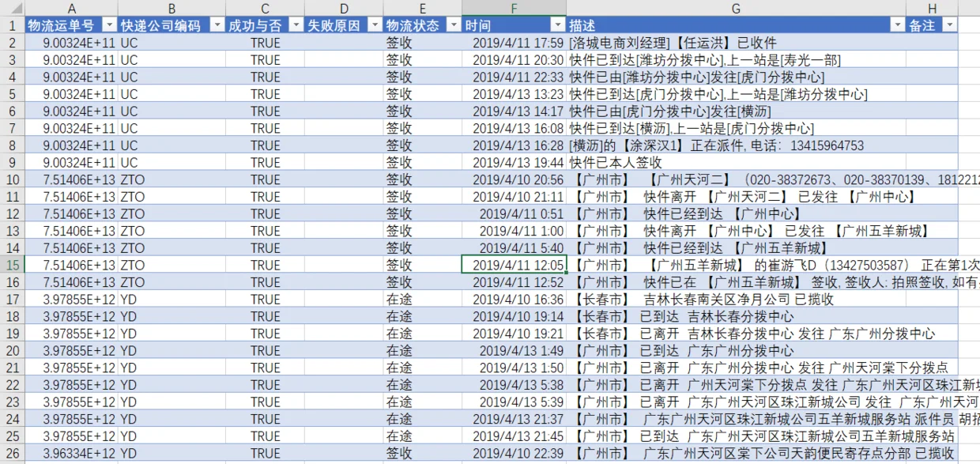Click empty 失败原因 cell in row 4

click(344, 77)
